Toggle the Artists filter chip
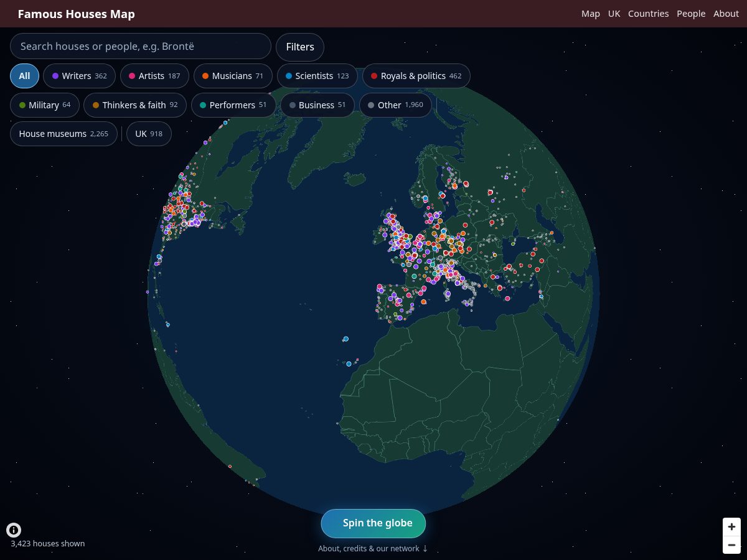This screenshot has height=560, width=747. (154, 76)
